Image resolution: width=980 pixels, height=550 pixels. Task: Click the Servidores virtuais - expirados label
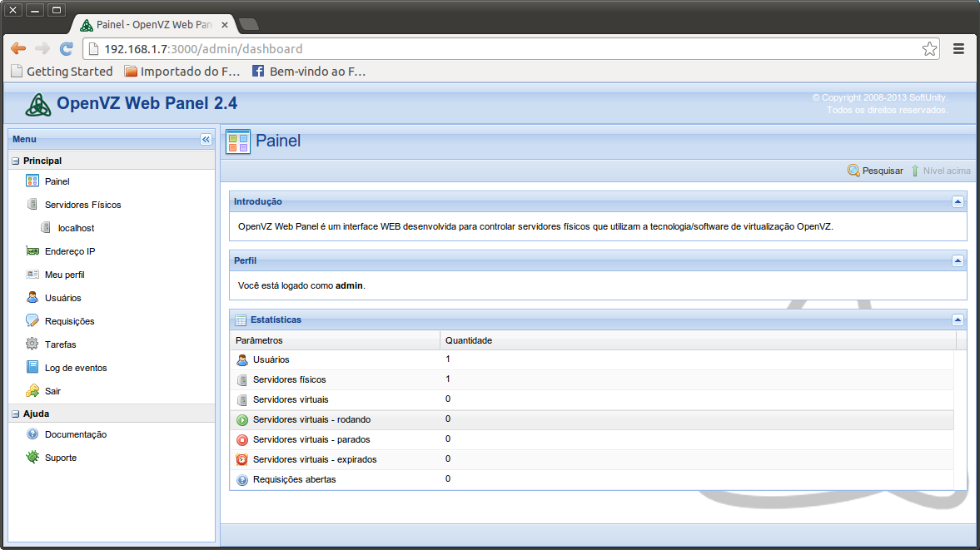click(x=315, y=459)
